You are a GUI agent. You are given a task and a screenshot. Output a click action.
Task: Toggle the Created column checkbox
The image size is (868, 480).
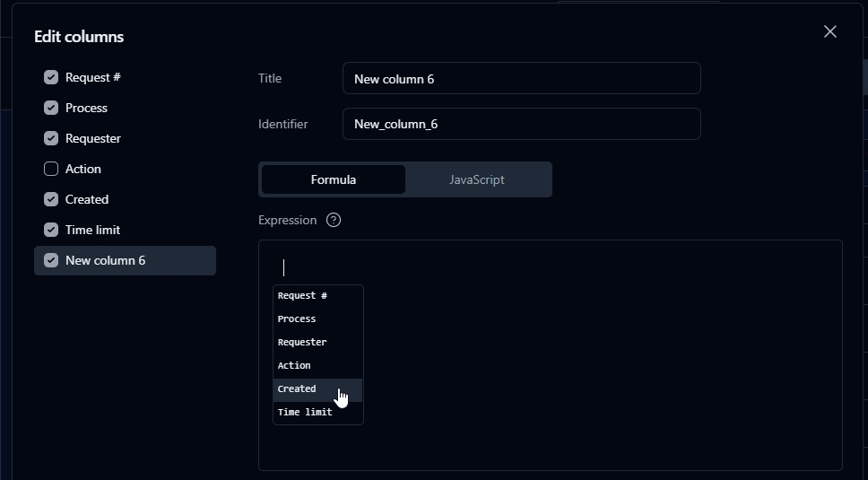coord(51,199)
